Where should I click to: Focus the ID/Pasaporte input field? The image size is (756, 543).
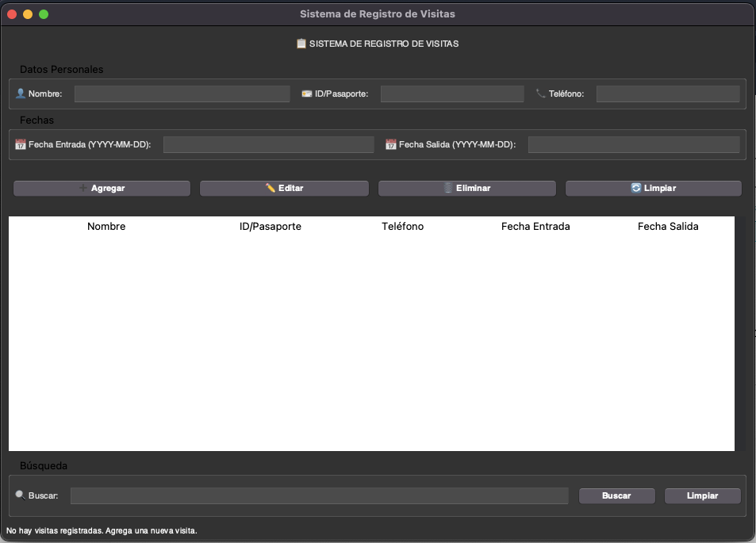point(451,94)
